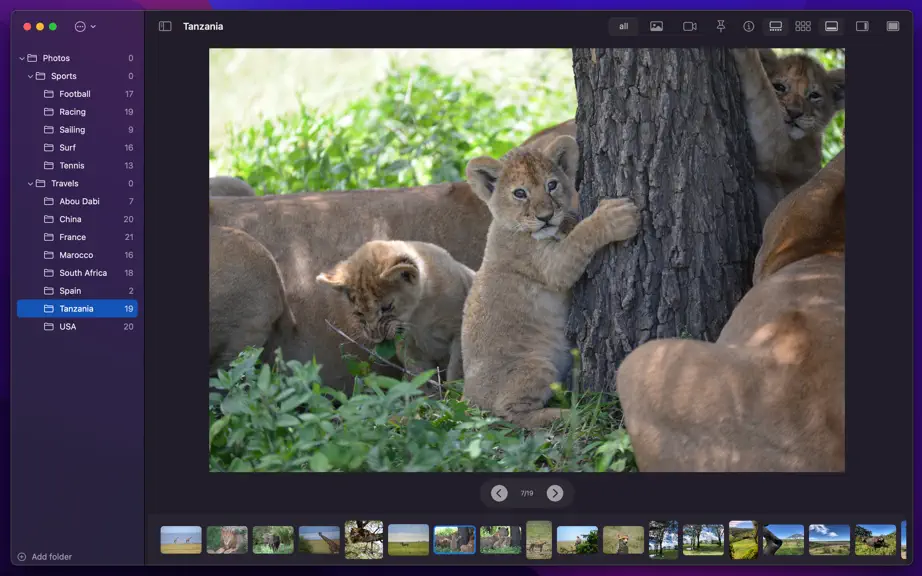The width and height of the screenshot is (922, 576).
Task: Click the folder icon next to South Africa
Action: pyautogui.click(x=49, y=273)
